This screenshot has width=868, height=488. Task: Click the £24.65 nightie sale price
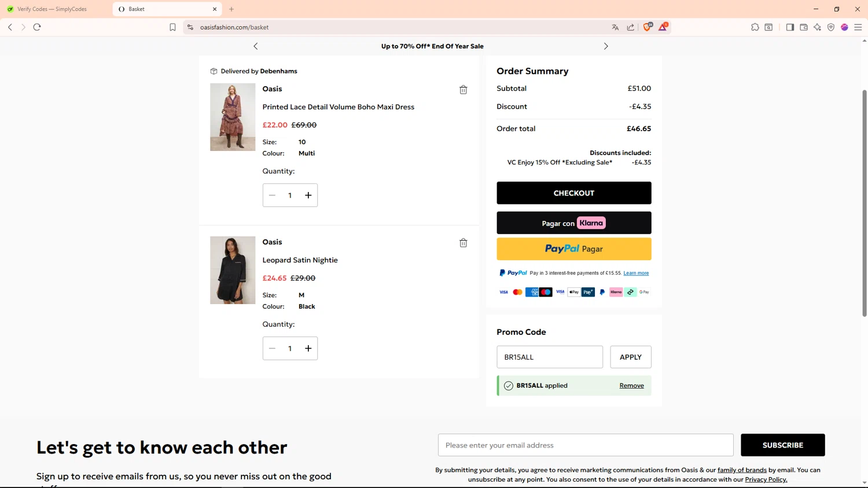[274, 278]
